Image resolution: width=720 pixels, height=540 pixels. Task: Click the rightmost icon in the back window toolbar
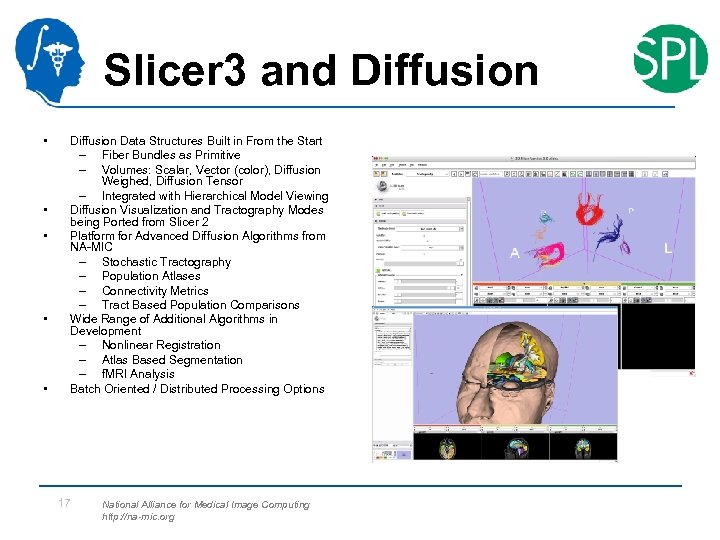click(x=665, y=174)
